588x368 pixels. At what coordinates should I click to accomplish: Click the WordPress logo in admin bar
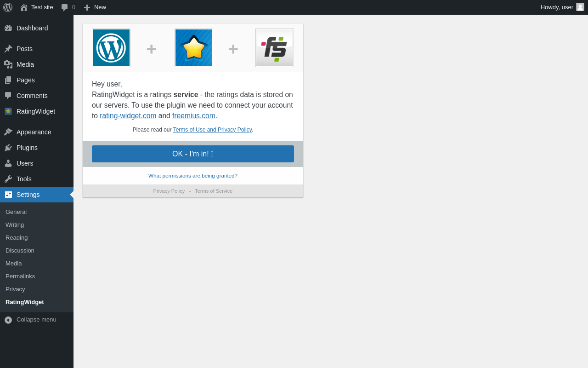click(x=8, y=7)
